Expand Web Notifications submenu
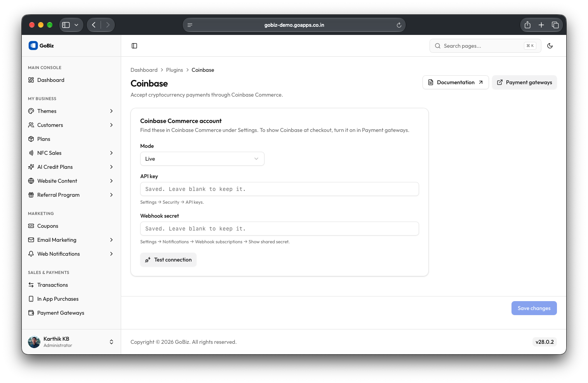Image resolution: width=588 pixels, height=383 pixels. point(71,254)
